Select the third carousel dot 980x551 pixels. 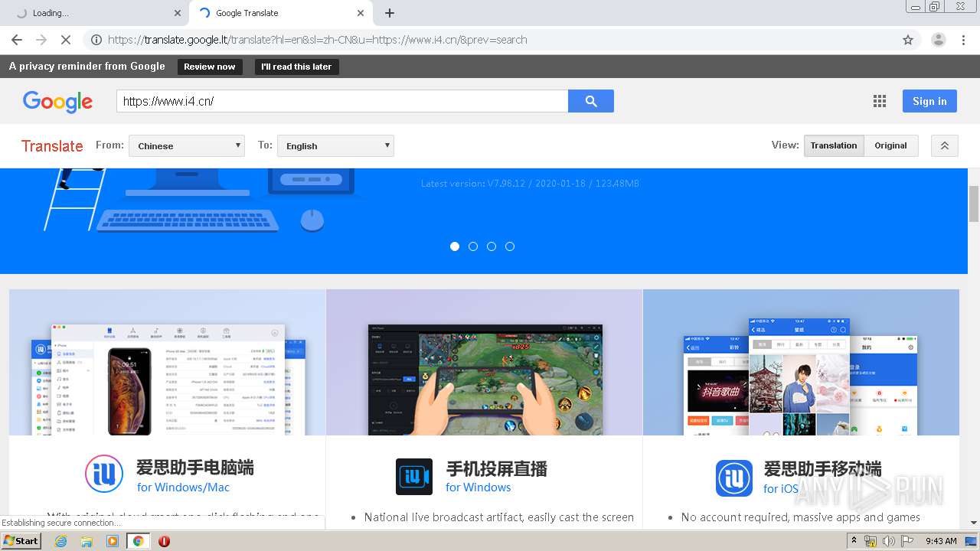(x=492, y=246)
